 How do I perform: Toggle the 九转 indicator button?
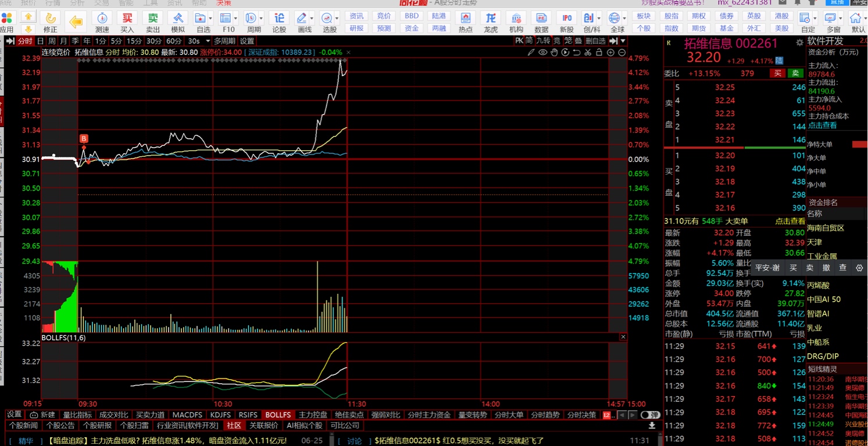[x=543, y=41]
